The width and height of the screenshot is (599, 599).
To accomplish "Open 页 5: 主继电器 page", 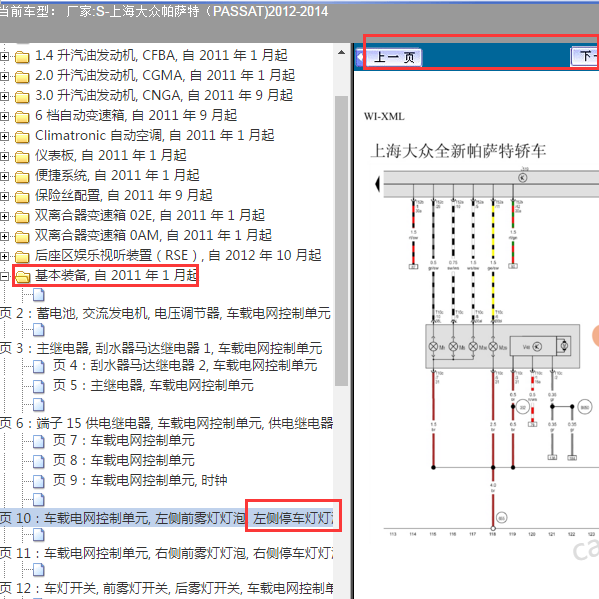I will (x=153, y=386).
